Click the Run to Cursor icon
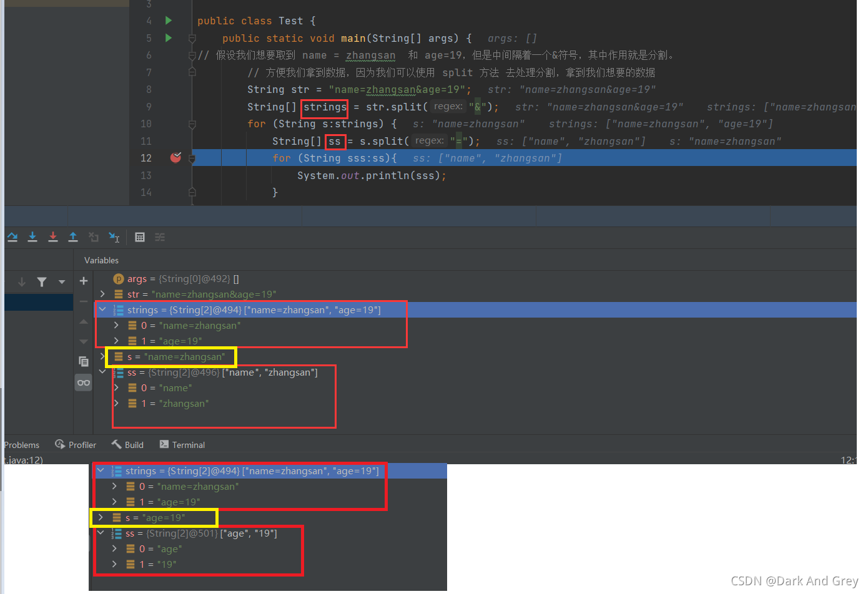This screenshot has height=594, width=868. pyautogui.click(x=114, y=237)
